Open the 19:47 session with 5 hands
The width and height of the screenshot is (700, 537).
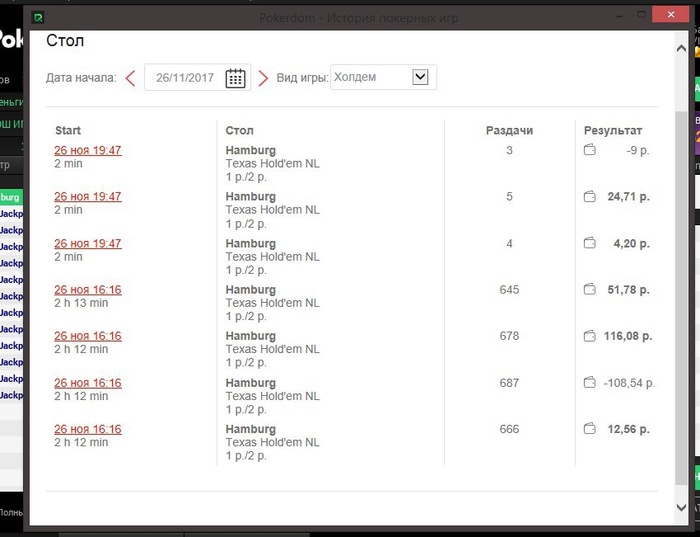pos(88,196)
